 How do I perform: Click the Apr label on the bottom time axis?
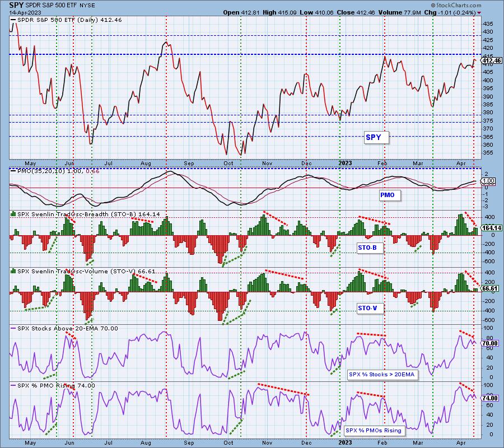[x=461, y=442]
